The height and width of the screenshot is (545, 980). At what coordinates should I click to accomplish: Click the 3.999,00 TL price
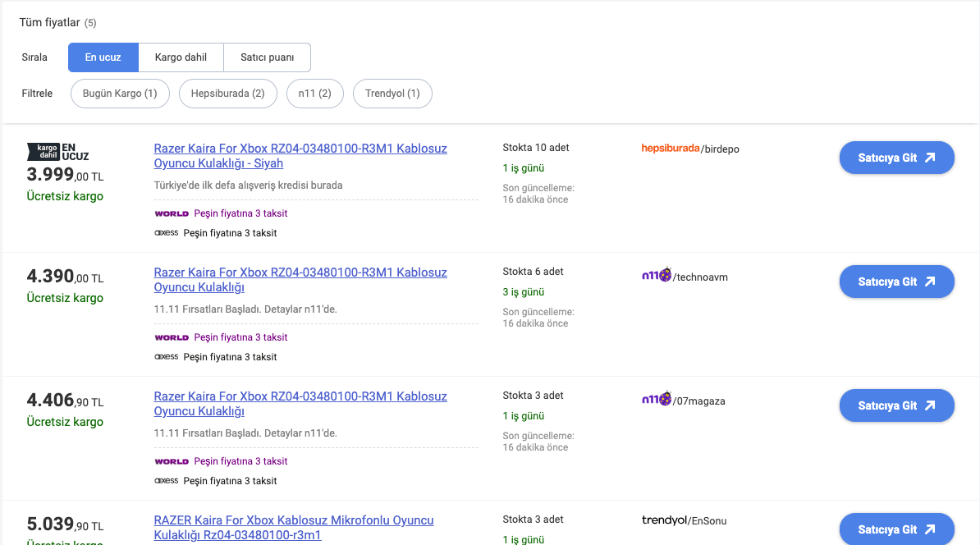(x=65, y=174)
